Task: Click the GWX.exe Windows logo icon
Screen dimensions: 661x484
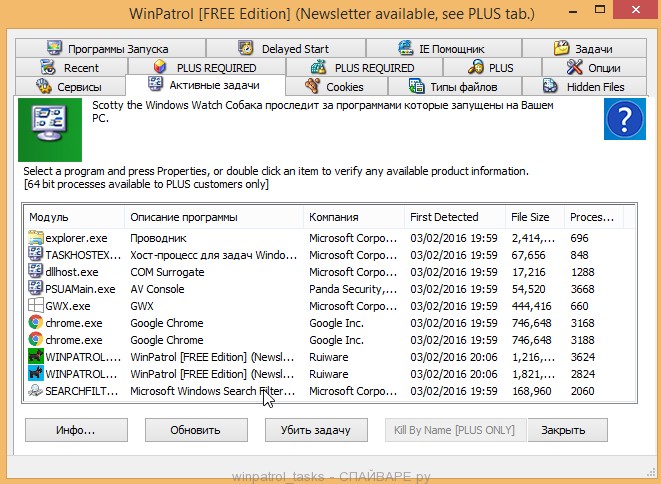Action: [x=36, y=306]
